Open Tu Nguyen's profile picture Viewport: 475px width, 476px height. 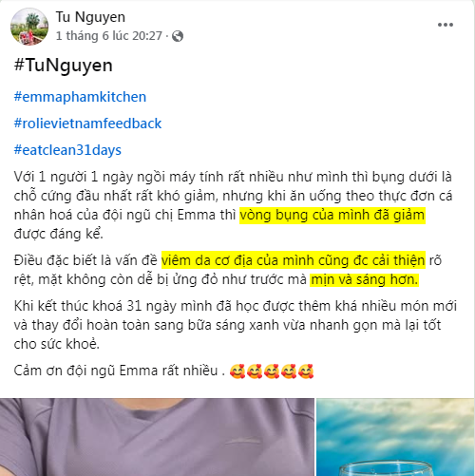29,27
